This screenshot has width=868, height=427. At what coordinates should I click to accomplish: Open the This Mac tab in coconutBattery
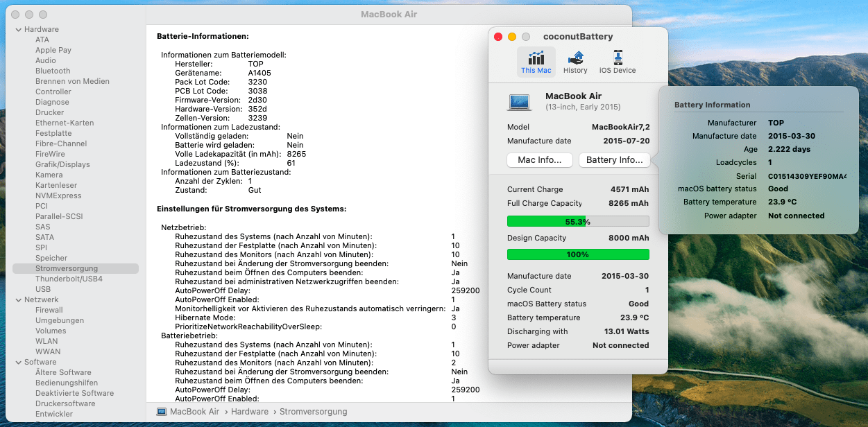click(x=536, y=62)
